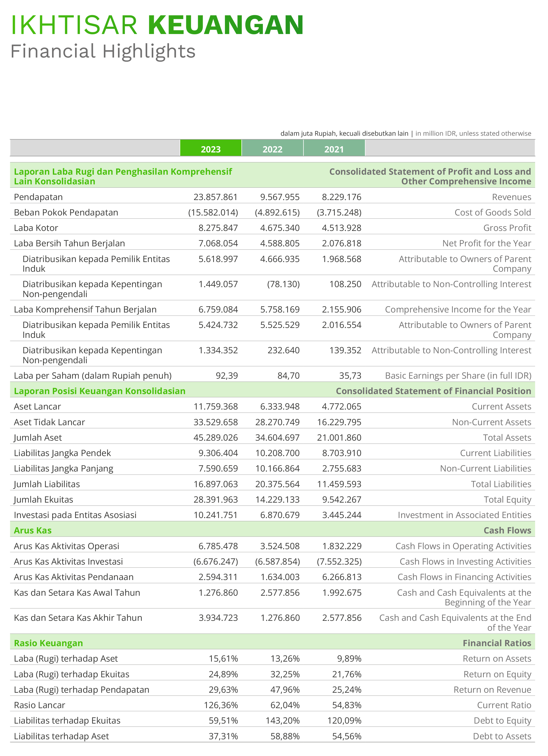Click the Total Equity label
Viewport: 548px width, 756px height.
coord(508,500)
